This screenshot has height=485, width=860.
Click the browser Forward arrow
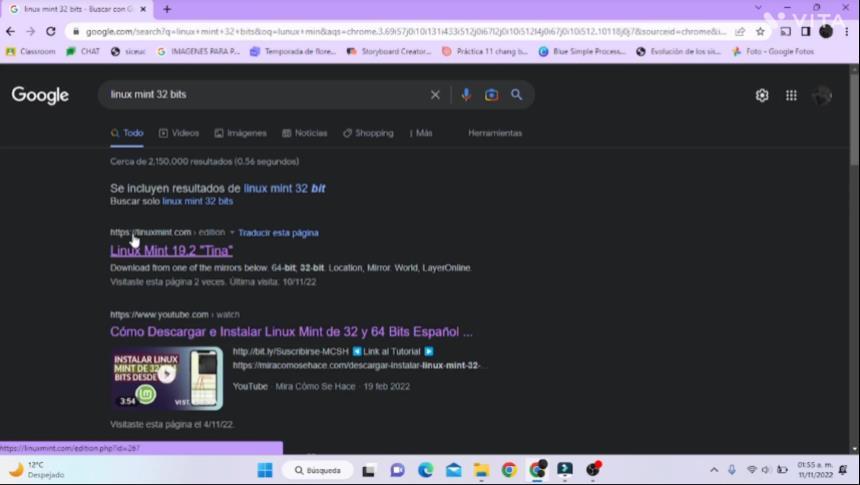coord(31,31)
